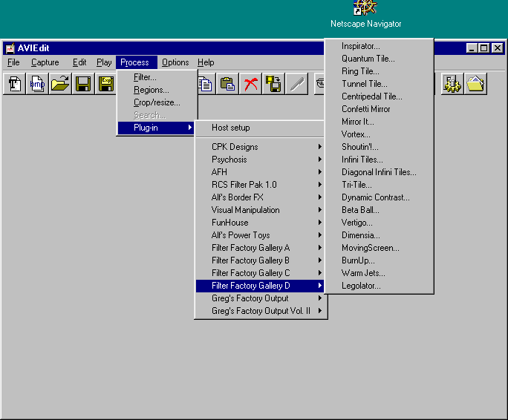508x420 pixels.
Task: Click the open folder toolbar icon
Action: [60, 84]
